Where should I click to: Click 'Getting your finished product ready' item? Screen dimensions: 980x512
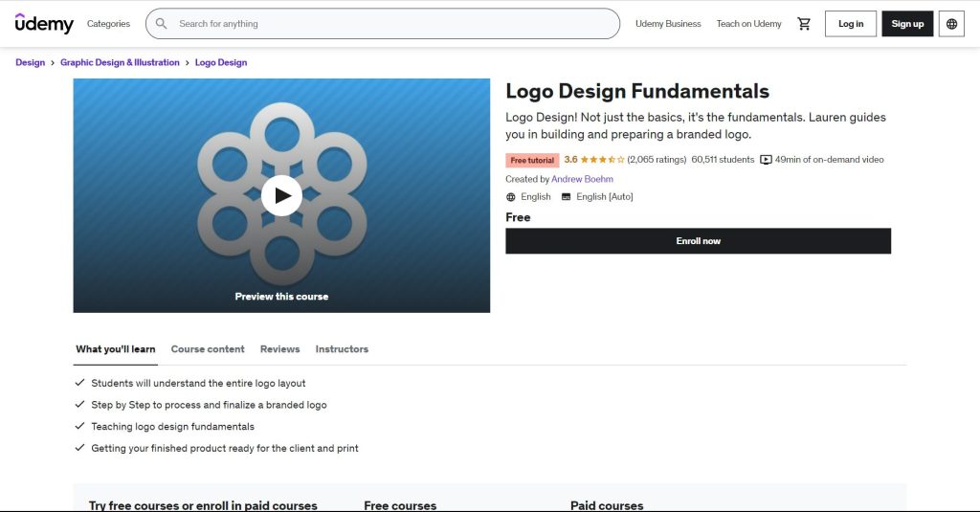225,448
